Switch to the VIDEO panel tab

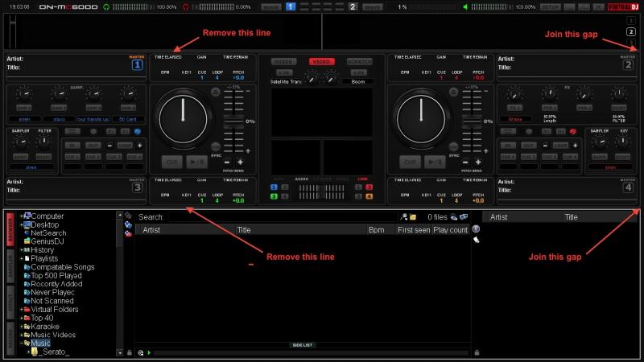[x=321, y=62]
